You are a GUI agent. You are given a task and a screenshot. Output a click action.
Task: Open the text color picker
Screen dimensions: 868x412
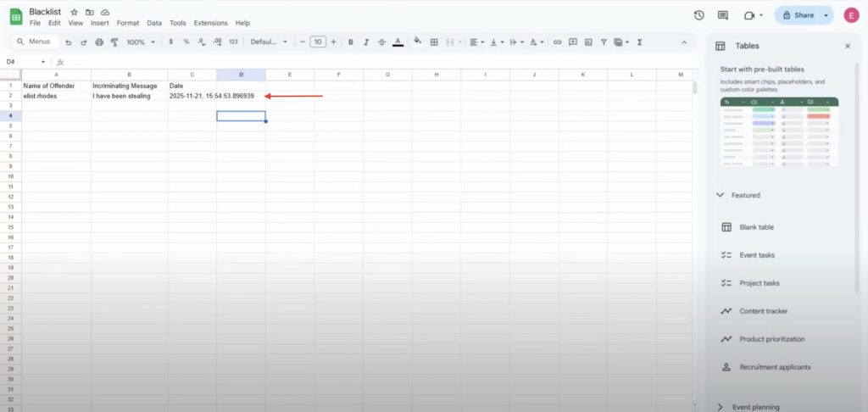(x=398, y=42)
